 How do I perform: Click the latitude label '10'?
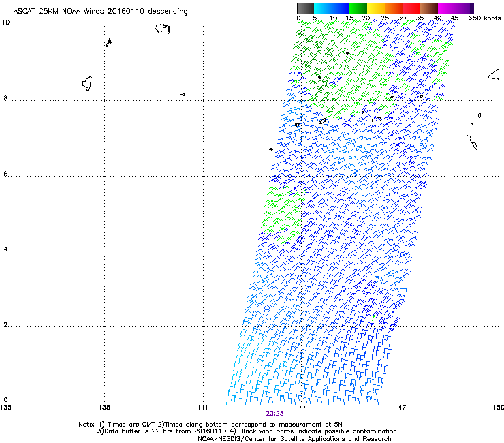5,22
